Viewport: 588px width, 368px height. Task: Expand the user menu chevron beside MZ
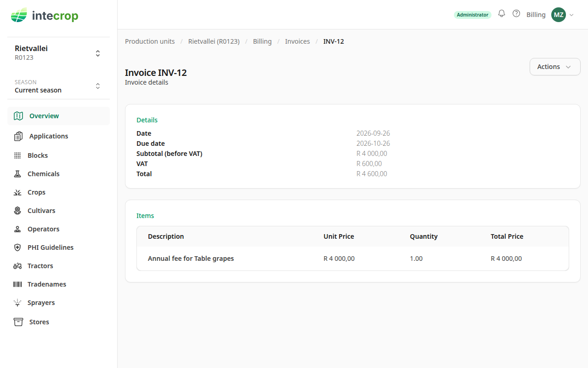[x=571, y=15]
